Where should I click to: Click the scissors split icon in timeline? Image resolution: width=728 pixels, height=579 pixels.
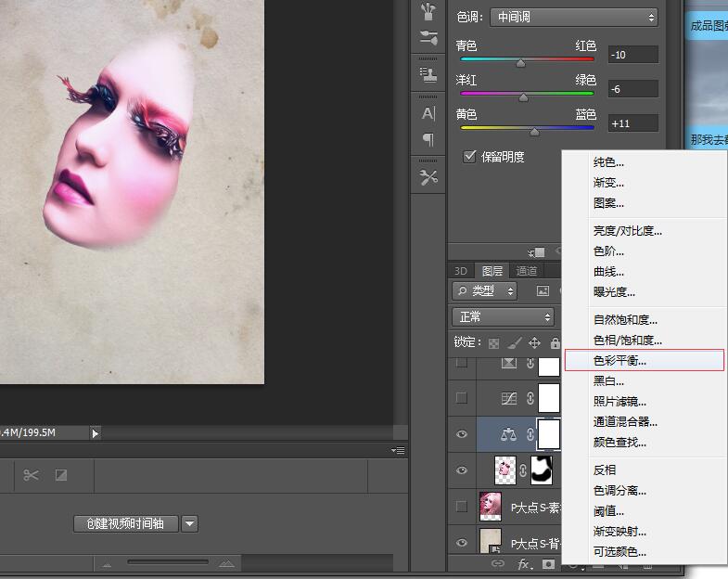click(32, 475)
